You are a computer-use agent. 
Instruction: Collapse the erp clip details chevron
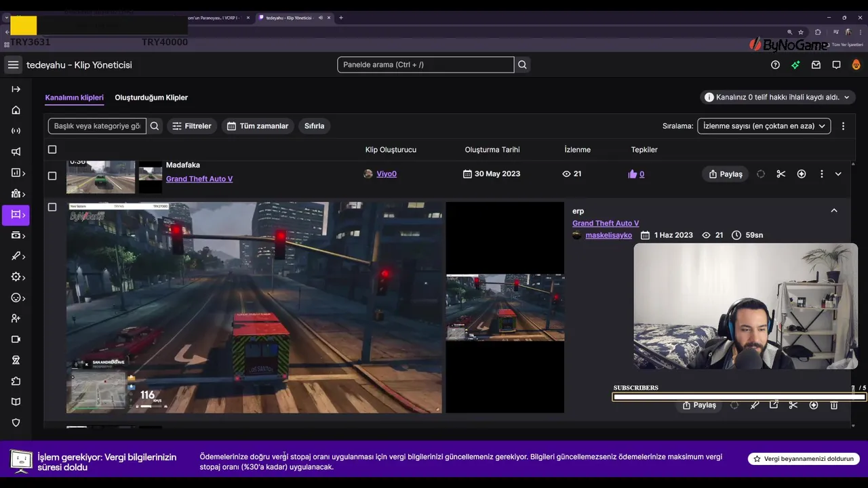tap(834, 211)
